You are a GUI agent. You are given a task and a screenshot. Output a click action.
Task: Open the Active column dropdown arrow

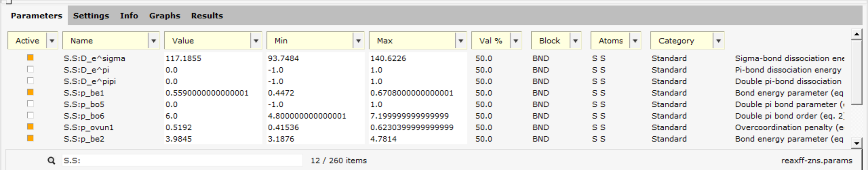pos(52,41)
